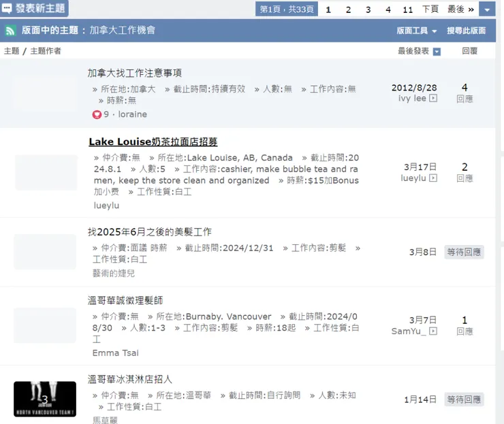This screenshot has width=504, height=424.
Task: Click blank thumbnail of 溫哥華誠徵理髮師 thread
Action: click(45, 325)
